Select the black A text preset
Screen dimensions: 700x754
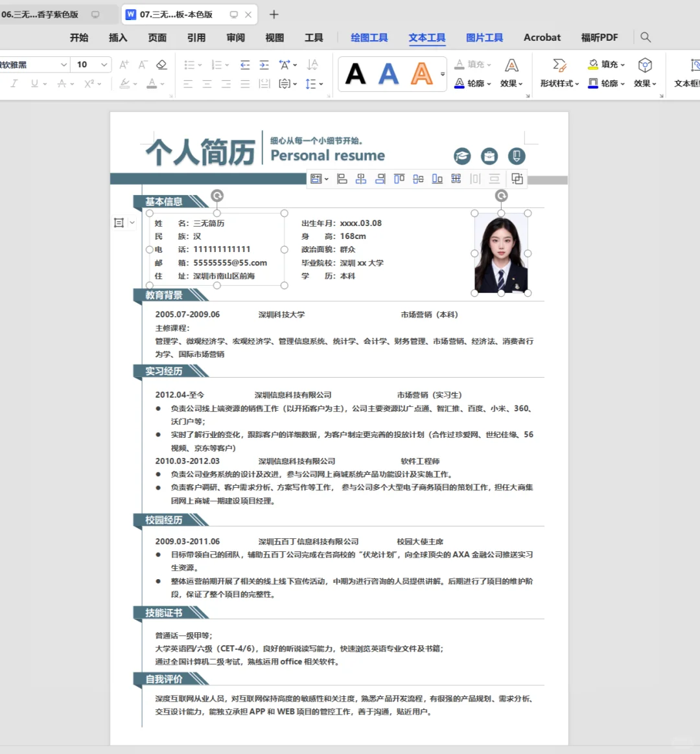coord(356,74)
